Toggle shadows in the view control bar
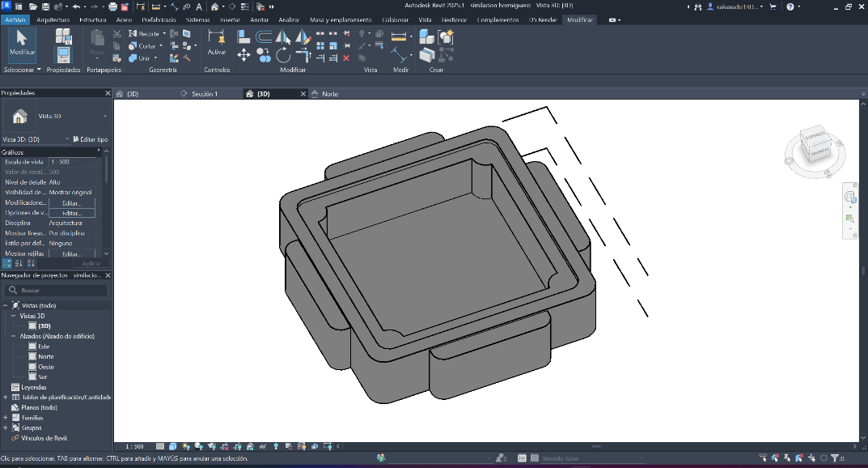This screenshot has height=468, width=868. coord(197,446)
